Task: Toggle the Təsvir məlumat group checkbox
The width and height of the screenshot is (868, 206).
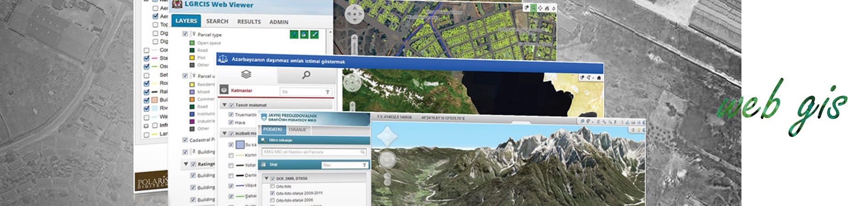Action: (x=231, y=105)
